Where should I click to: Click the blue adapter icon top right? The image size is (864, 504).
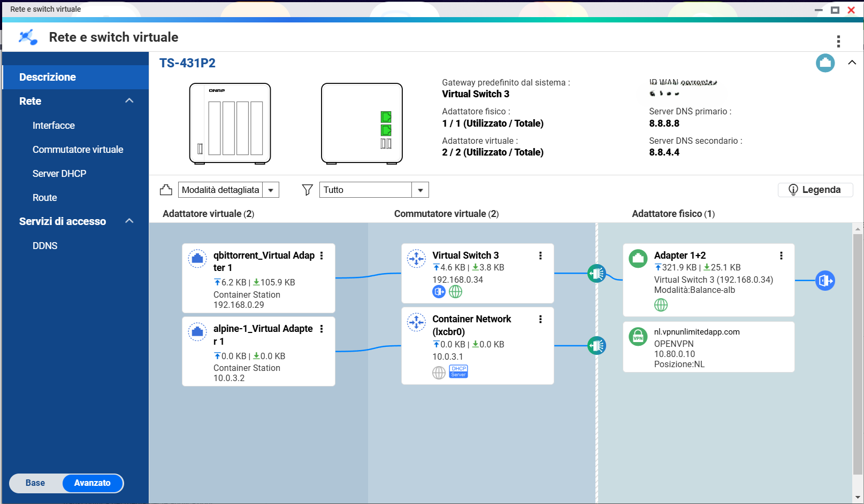pyautogui.click(x=825, y=63)
